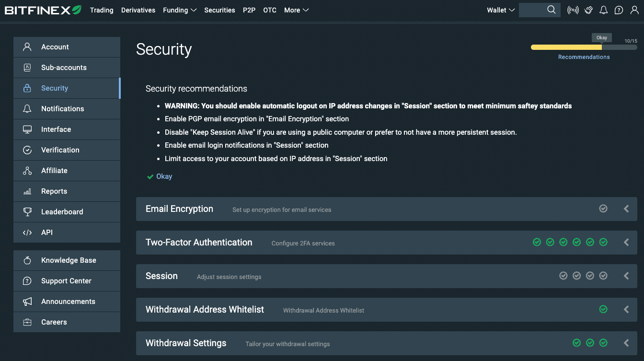Click the Withdrawal Settings heading
This screenshot has height=361, width=644.
[186, 343]
